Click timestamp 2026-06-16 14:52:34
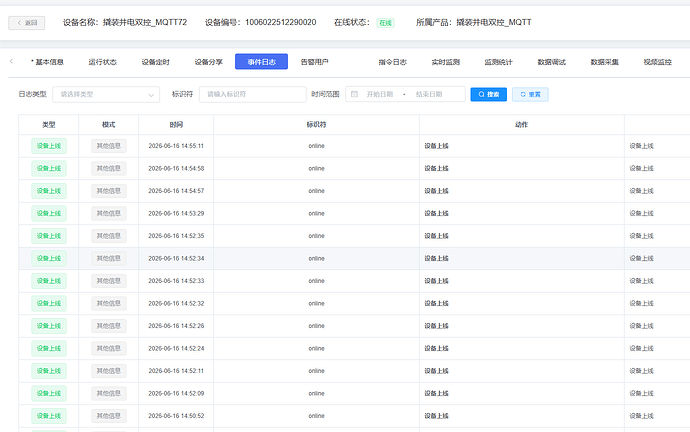 [x=176, y=258]
